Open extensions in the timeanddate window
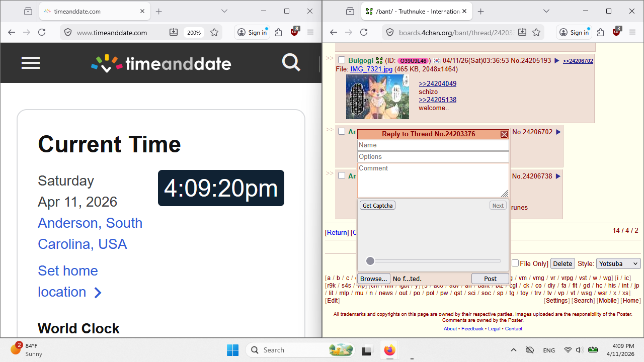Image resolution: width=644 pixels, height=362 pixels. tap(278, 32)
